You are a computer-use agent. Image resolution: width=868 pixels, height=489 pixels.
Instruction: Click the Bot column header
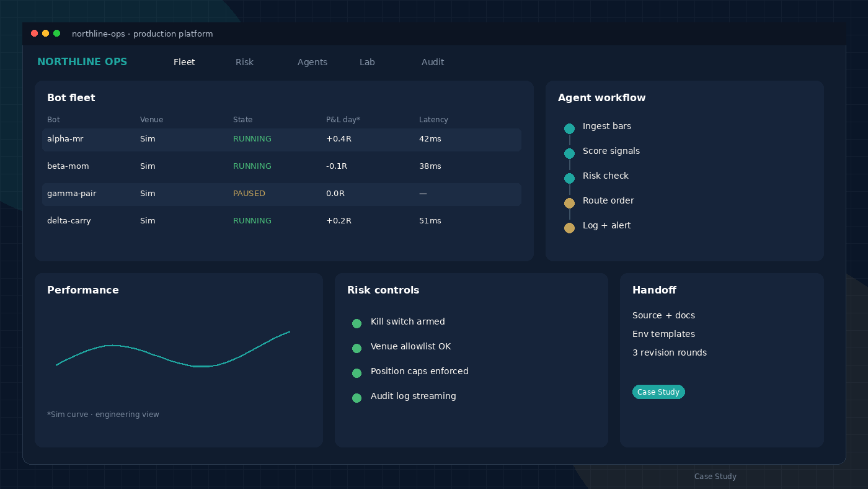53,120
